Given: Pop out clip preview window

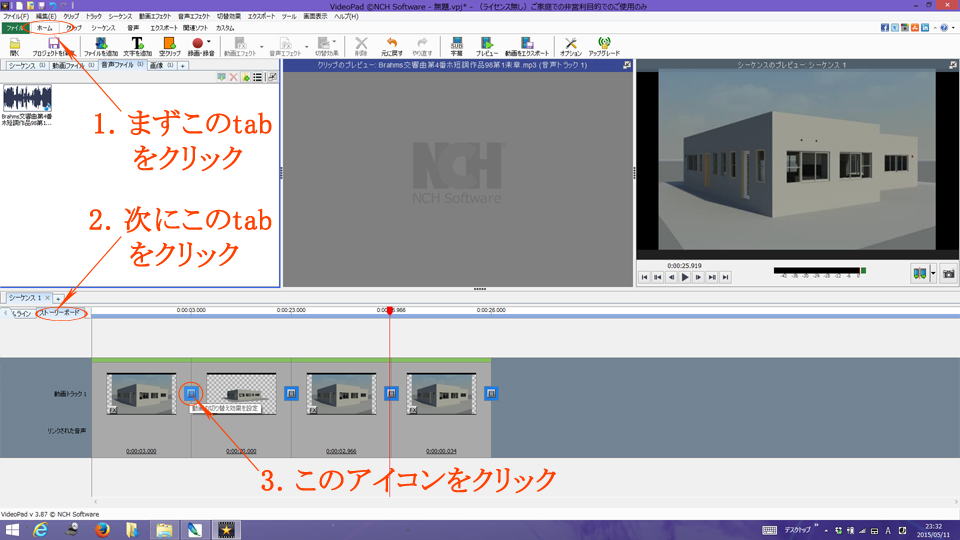Looking at the screenshot, I should [x=627, y=65].
